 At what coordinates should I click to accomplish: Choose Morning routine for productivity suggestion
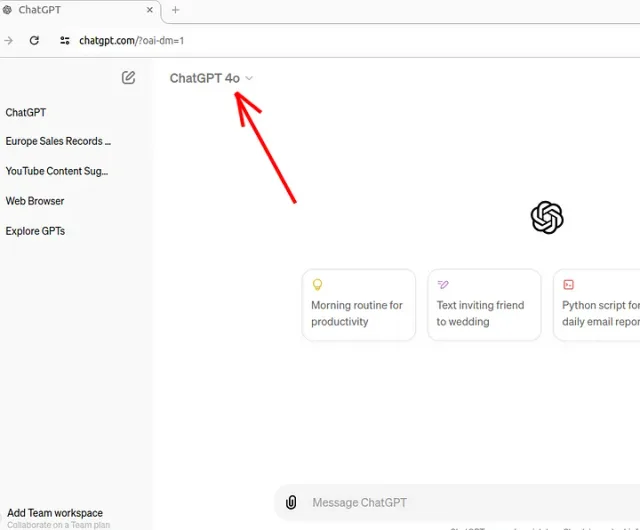358,305
